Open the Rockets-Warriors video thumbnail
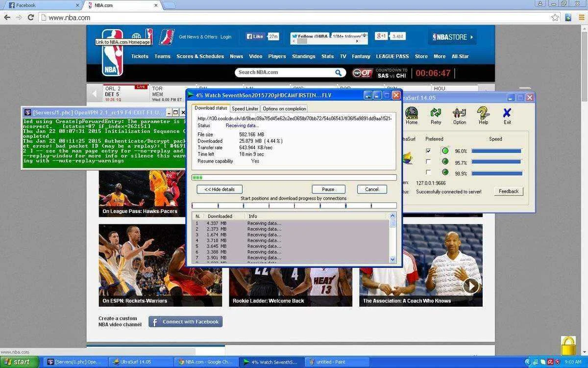The image size is (588, 368). coord(160,265)
